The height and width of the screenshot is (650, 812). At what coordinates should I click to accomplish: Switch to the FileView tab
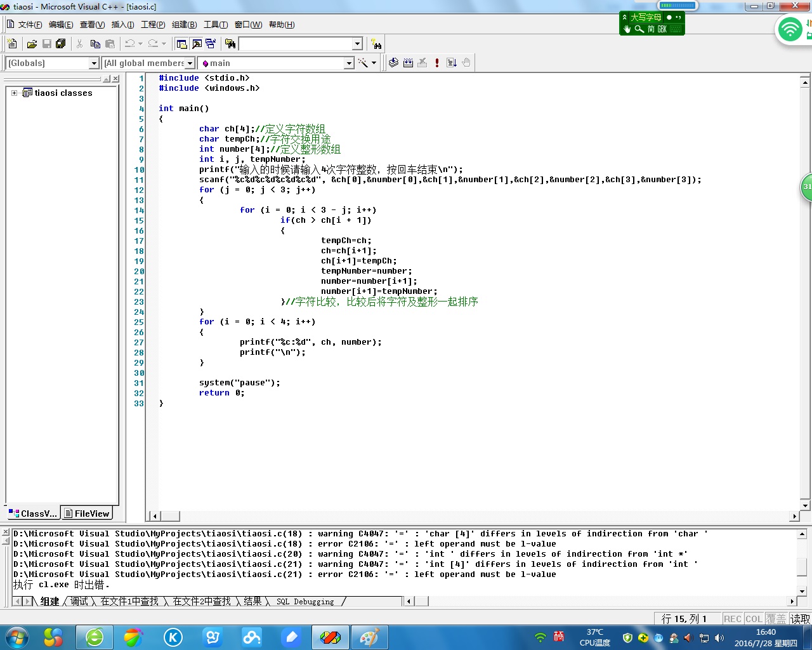[87, 514]
